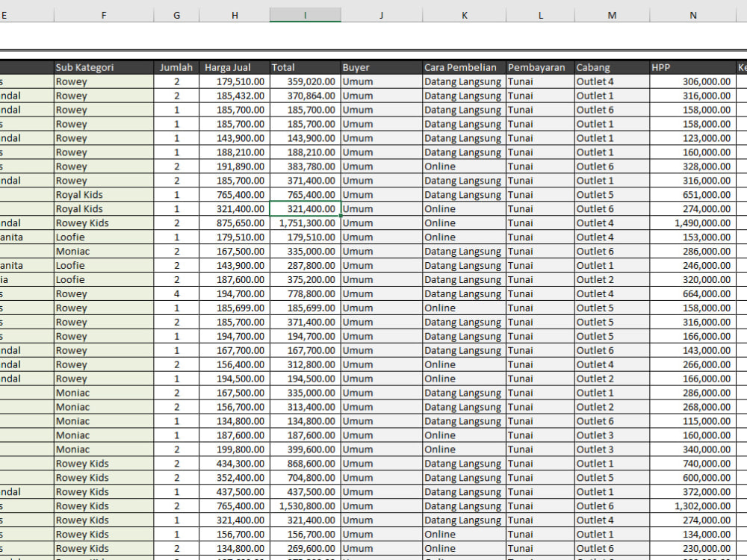Select HPP cell 143,000.00

pos(692,350)
